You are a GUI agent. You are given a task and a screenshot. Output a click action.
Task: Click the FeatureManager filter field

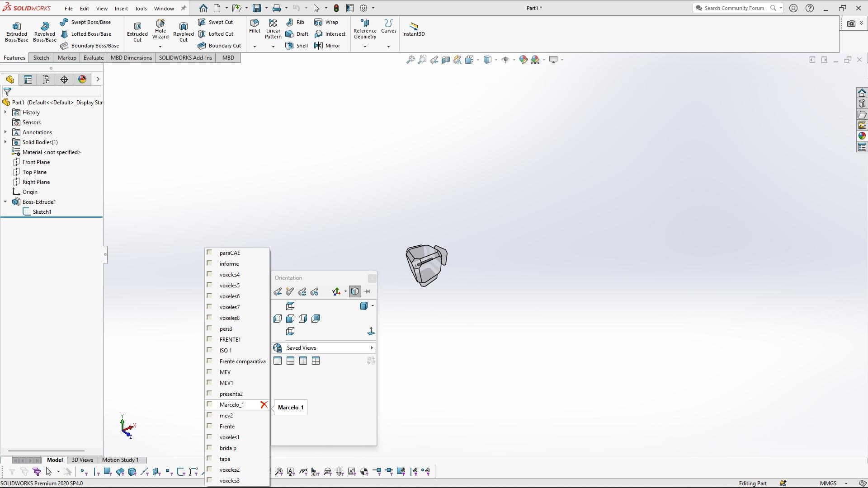point(52,92)
